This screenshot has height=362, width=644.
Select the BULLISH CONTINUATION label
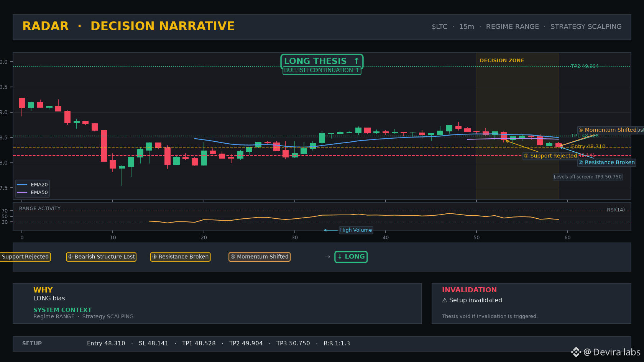coord(322,70)
